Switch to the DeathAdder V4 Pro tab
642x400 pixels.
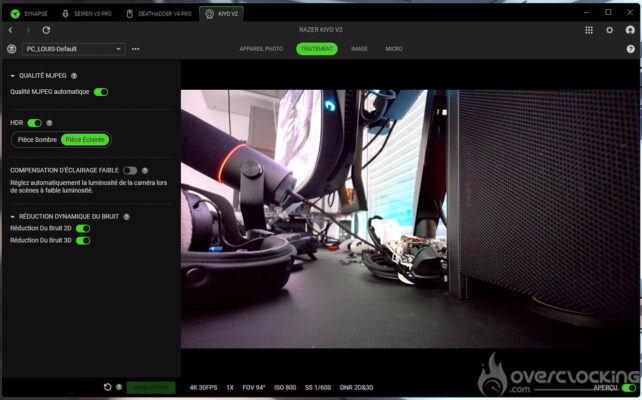159,14
